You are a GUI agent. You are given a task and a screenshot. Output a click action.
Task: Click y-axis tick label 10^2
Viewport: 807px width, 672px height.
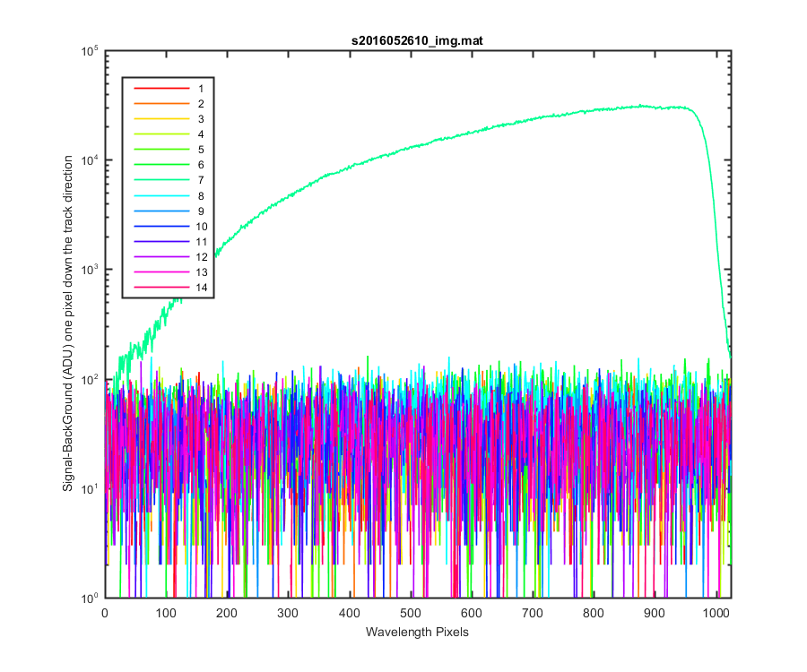coord(91,379)
